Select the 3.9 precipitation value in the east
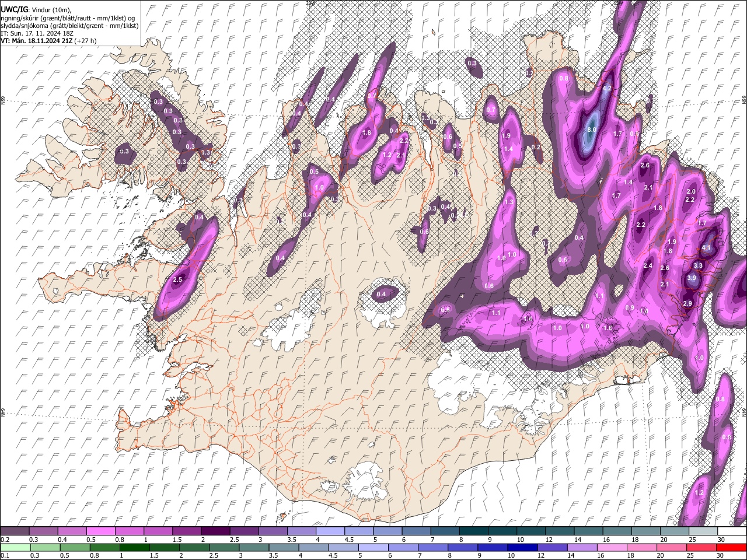747x560 pixels. point(692,278)
